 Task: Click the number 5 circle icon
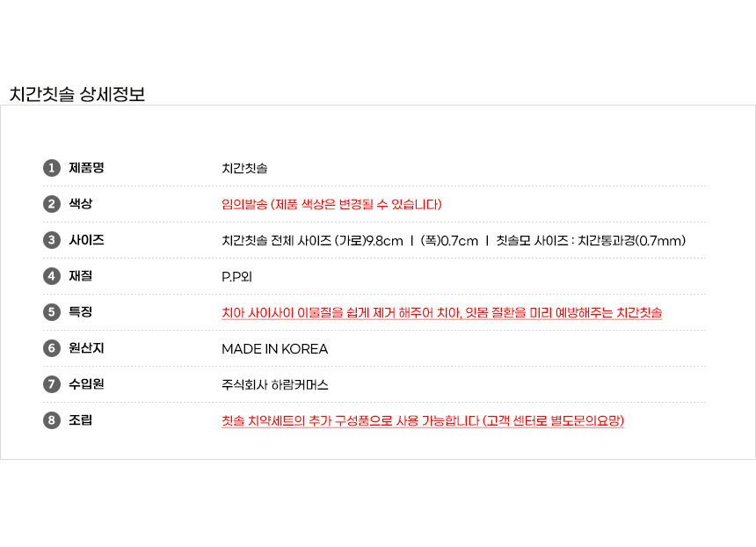point(52,312)
